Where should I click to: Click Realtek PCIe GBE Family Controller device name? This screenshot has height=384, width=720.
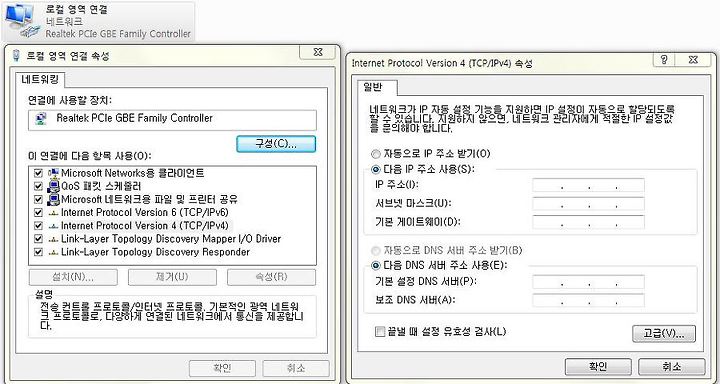point(135,118)
